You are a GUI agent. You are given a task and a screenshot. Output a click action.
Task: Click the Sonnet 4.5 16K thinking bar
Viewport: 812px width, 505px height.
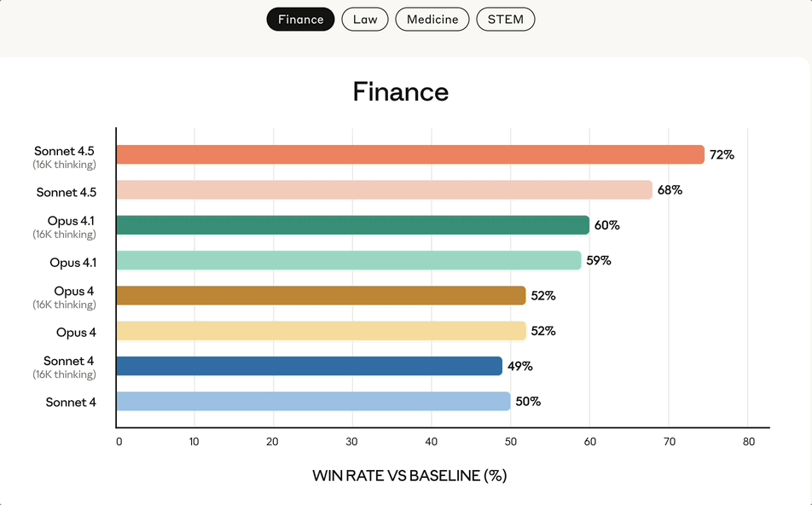409,154
